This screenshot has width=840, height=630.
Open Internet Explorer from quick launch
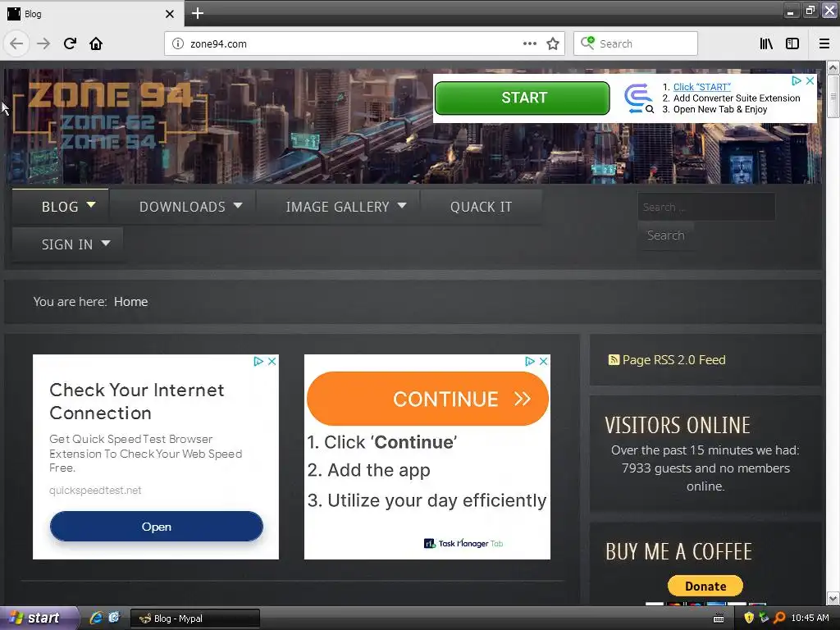click(96, 618)
